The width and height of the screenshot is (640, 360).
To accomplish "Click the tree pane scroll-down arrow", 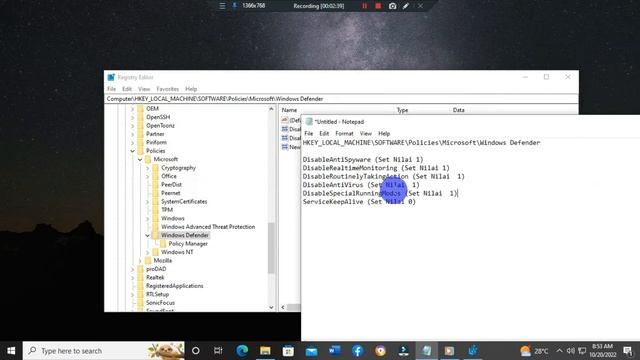I will pos(271,307).
